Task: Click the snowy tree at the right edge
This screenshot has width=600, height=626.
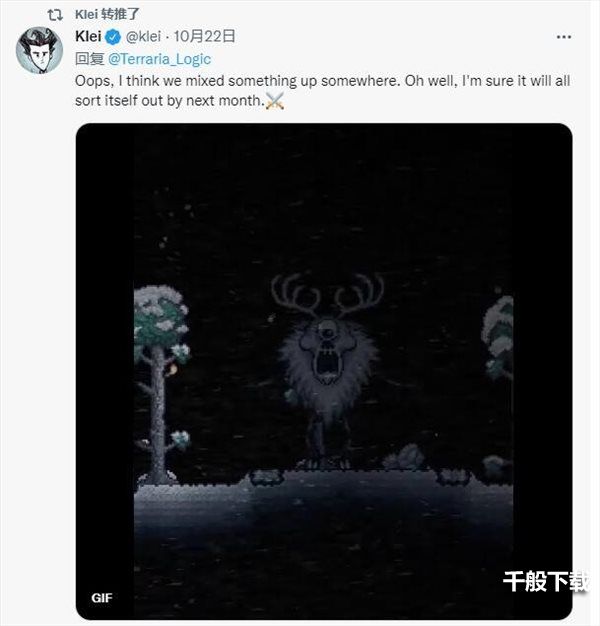Action: pyautogui.click(x=498, y=340)
